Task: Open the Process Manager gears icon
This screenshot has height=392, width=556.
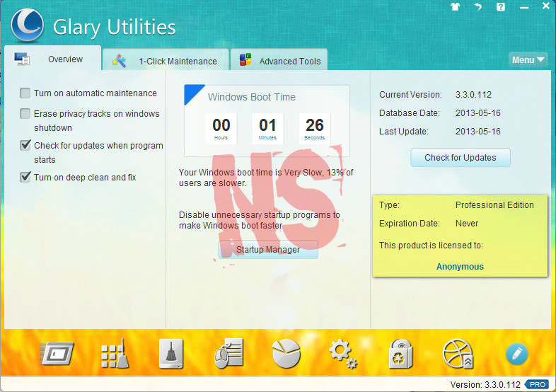Action: [343, 354]
